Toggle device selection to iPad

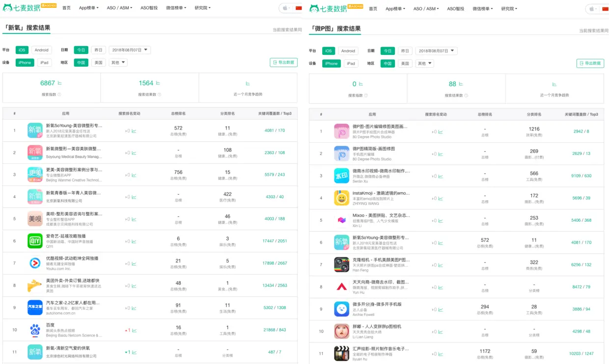click(x=45, y=62)
